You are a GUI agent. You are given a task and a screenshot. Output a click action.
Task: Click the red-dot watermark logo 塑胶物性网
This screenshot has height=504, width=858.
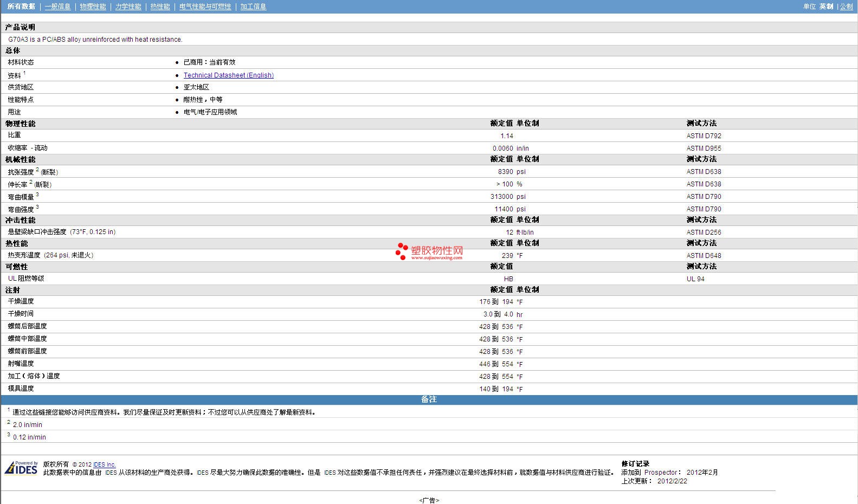click(x=429, y=251)
